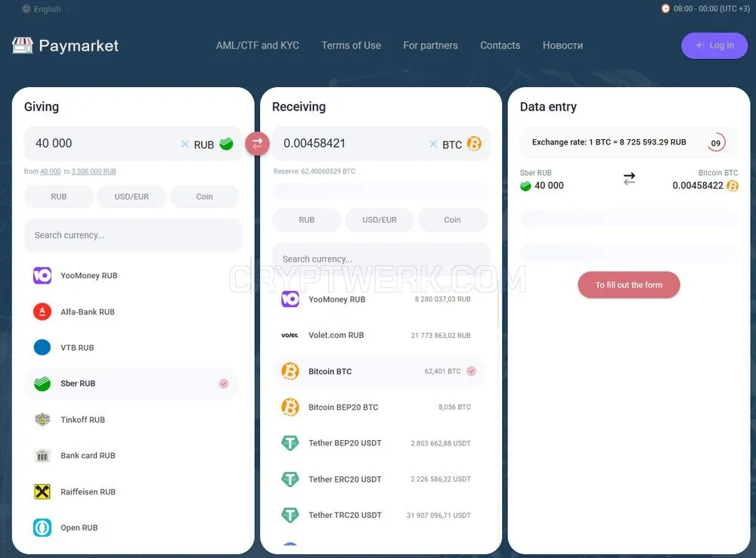Filter Giving list by Coin
The image size is (756, 558).
click(204, 197)
